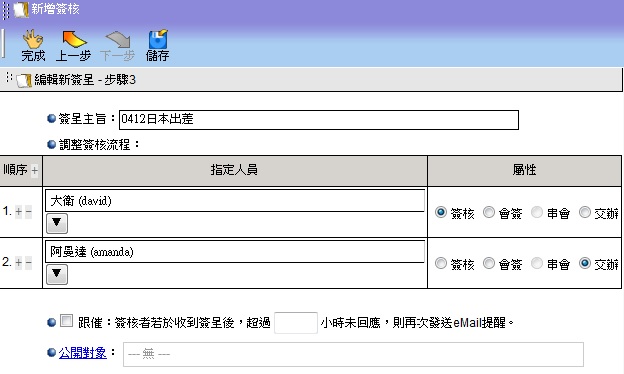The width and height of the screenshot is (624, 374).
Task: Open the dropdown arrow under 阿曼達 (amanda)
Action: point(57,274)
